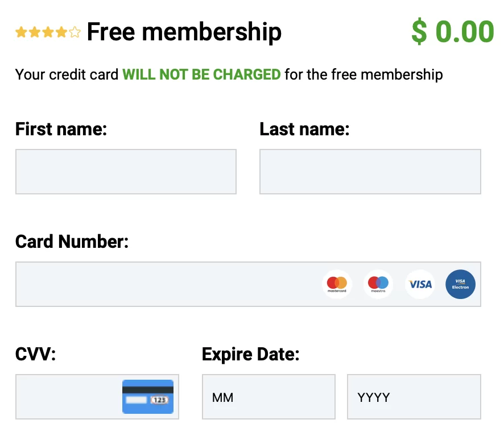Screen dimensions: 504x432
Task: Click the blue CVV card illustration icon
Action: point(148,397)
